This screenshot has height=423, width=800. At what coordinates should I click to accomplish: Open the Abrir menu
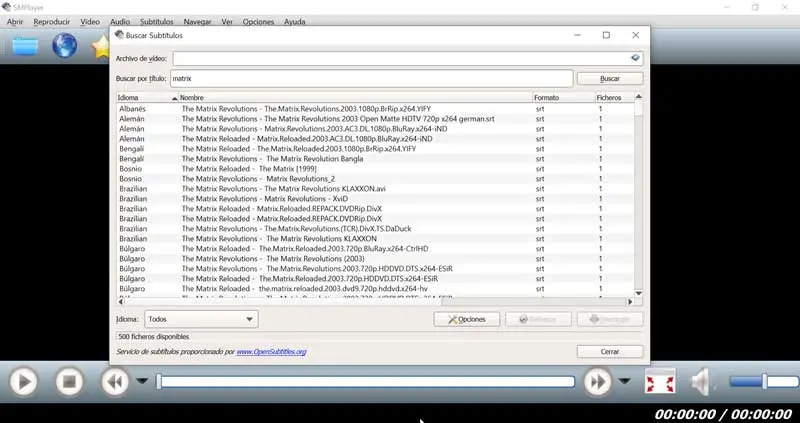(15, 22)
